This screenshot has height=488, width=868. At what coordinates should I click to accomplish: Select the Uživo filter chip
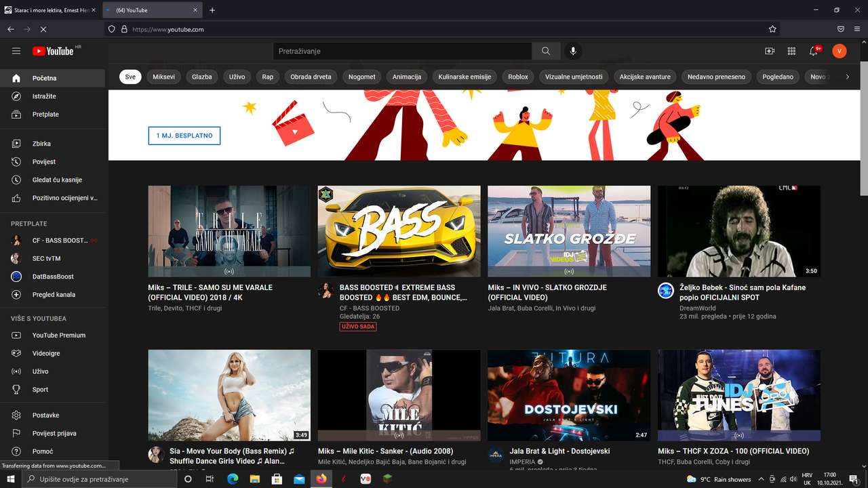pos(237,77)
